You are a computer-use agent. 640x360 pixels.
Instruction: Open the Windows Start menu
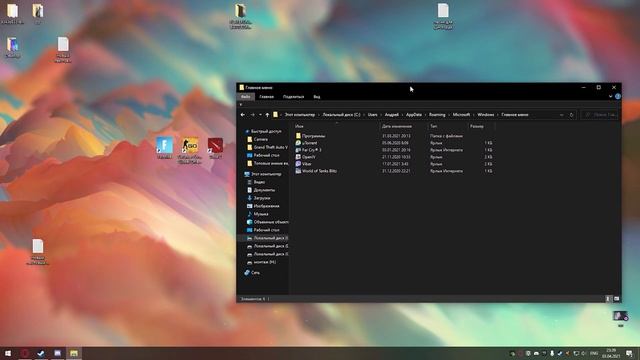tap(8, 353)
